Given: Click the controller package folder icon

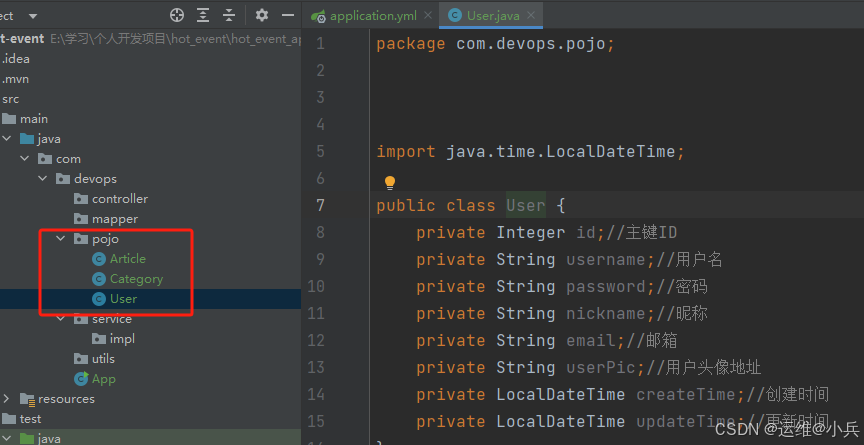Looking at the screenshot, I should pyautogui.click(x=81, y=199).
